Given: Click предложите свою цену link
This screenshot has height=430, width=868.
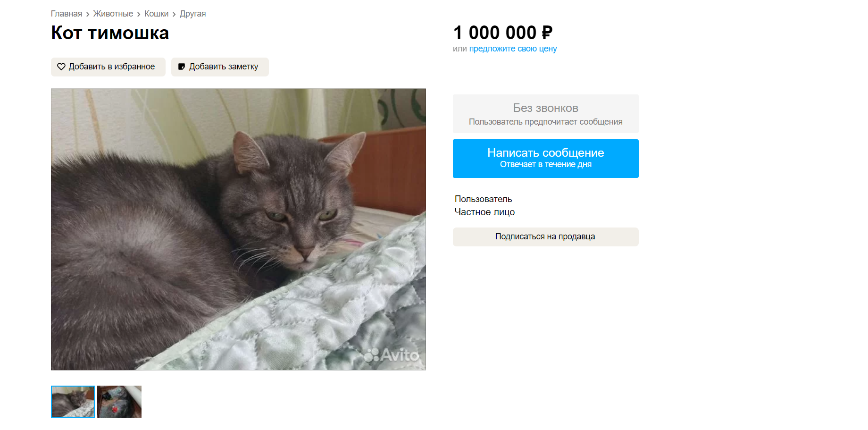Looking at the screenshot, I should coord(513,49).
